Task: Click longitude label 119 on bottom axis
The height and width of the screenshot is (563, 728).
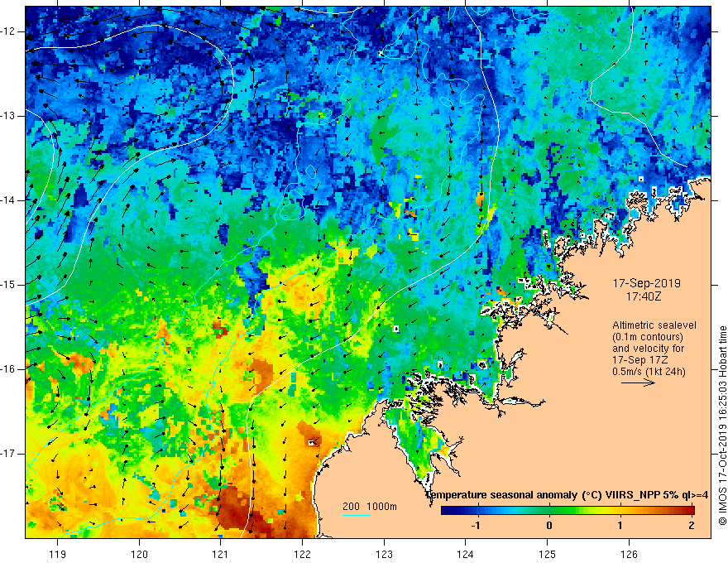Action: 58,554
